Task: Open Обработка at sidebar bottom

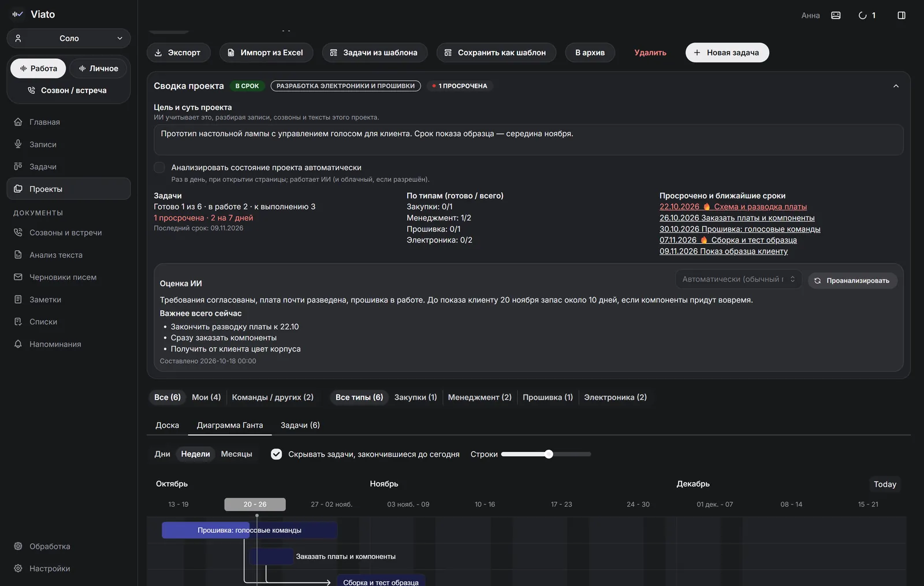Action: tap(68, 546)
